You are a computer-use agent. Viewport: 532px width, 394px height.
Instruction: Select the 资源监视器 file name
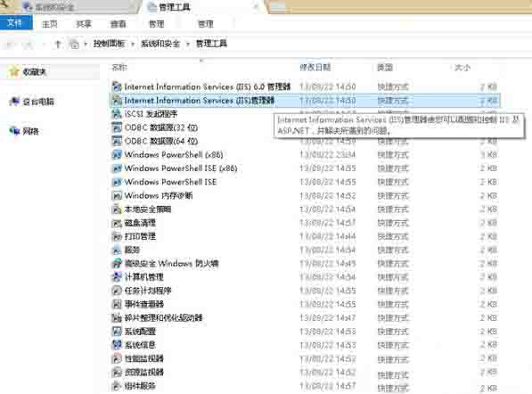click(143, 372)
